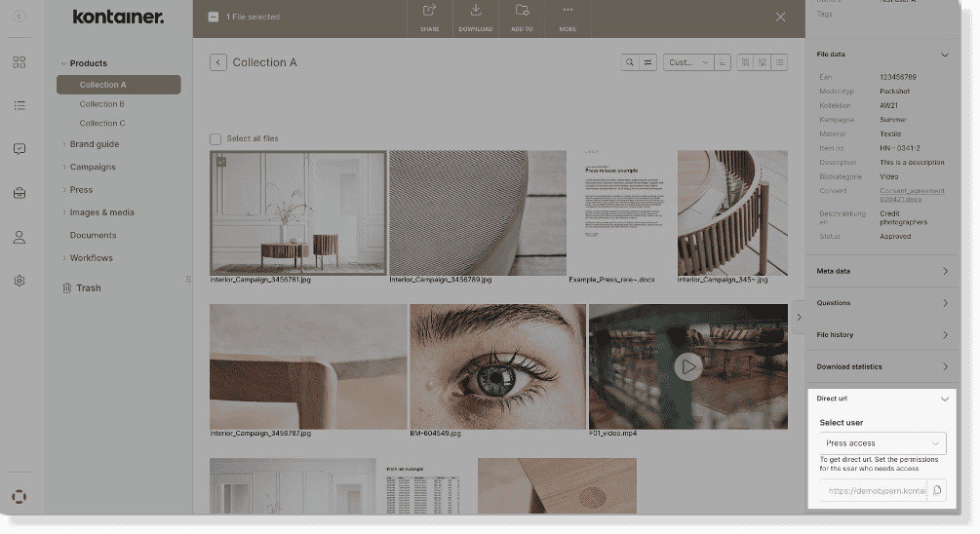The image size is (980, 534).
Task: Open the filter settings icon
Action: pyautogui.click(x=647, y=62)
